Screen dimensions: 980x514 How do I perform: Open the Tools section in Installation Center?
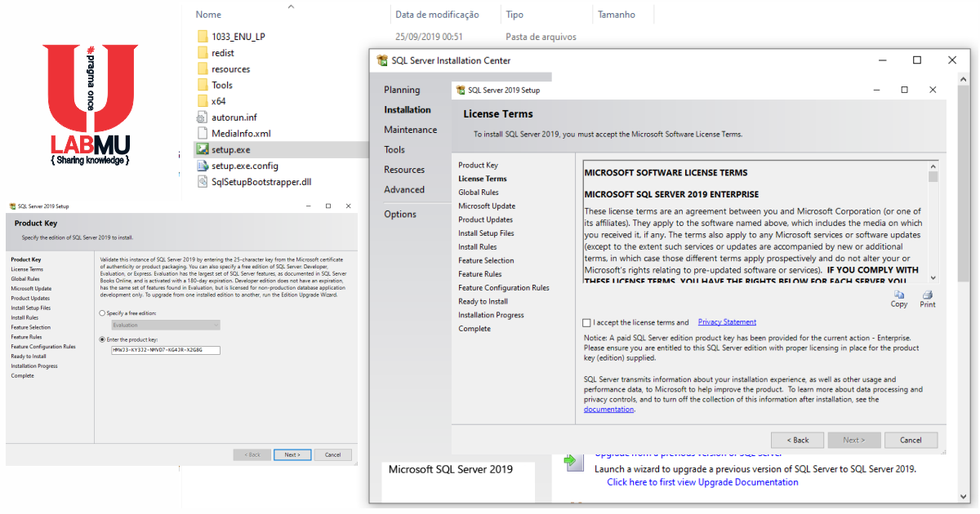(394, 149)
